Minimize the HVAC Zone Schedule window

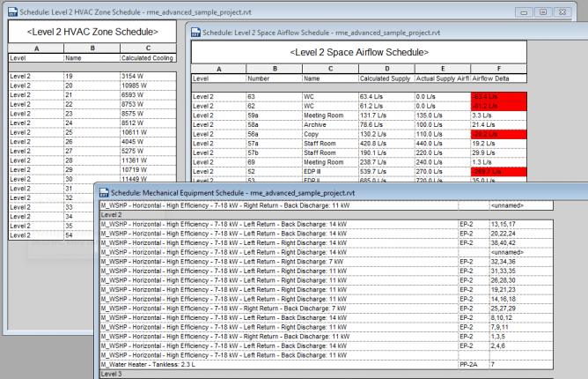point(524,12)
